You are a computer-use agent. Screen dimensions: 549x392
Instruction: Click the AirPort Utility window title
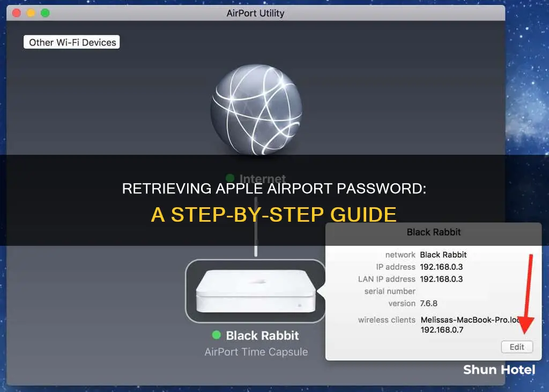(x=255, y=13)
